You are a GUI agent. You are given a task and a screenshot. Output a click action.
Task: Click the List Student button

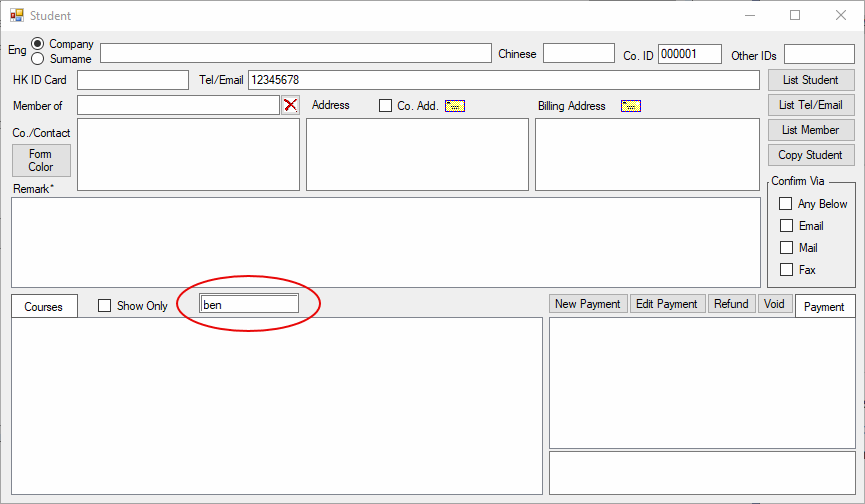[x=811, y=80]
